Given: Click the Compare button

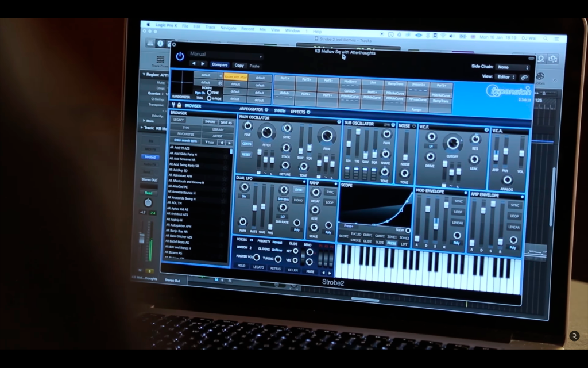Looking at the screenshot, I should click(x=219, y=64).
